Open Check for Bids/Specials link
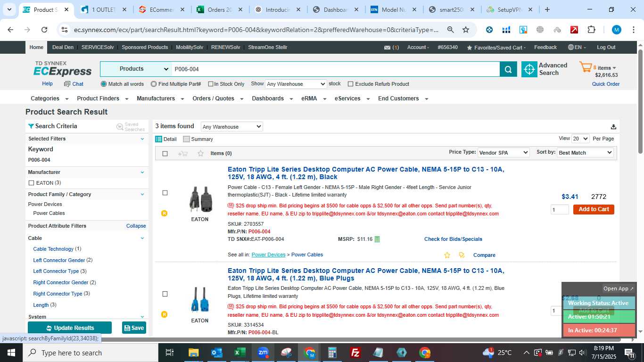The height and width of the screenshot is (362, 644). click(453, 239)
